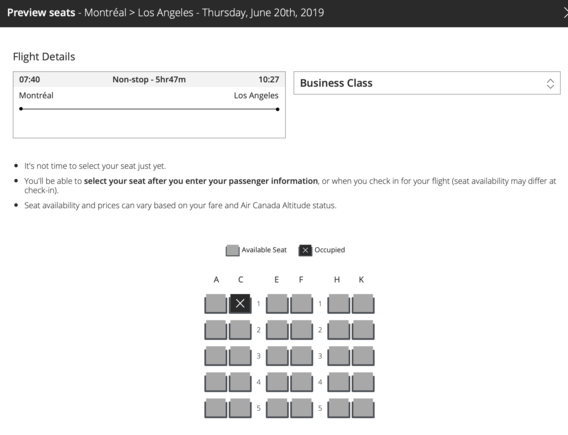Click the cabin selector up-down arrows
The height and width of the screenshot is (435, 568).
point(550,84)
